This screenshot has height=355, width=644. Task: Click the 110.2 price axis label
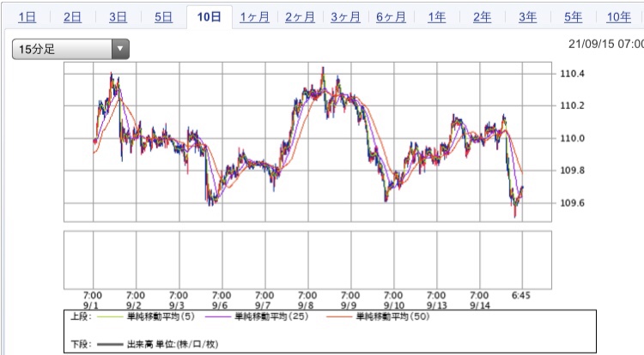[x=572, y=105]
